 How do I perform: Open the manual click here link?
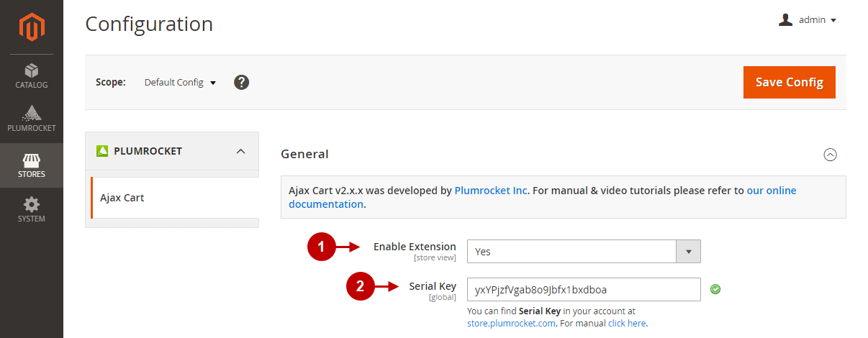click(x=627, y=324)
